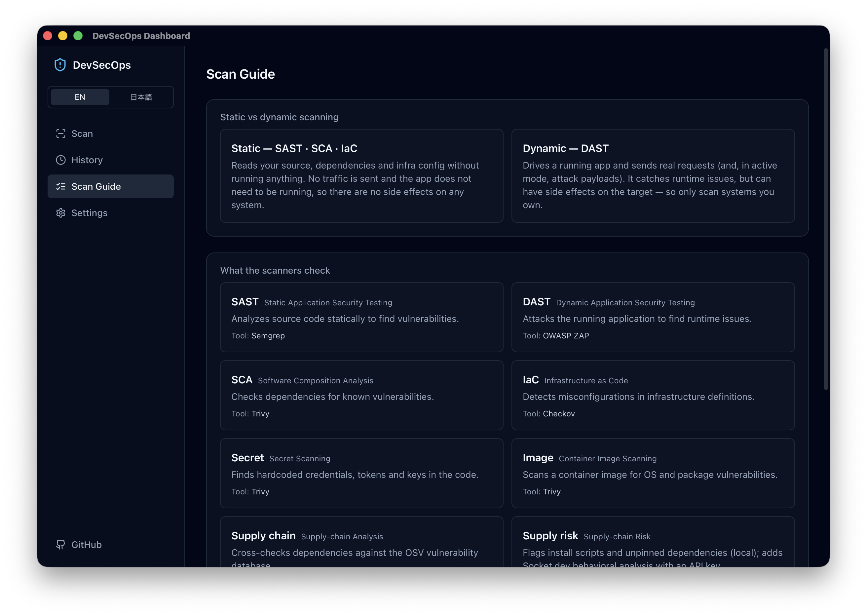The width and height of the screenshot is (867, 616).
Task: Click the "Static Application Security Testing" subtitle
Action: click(328, 303)
